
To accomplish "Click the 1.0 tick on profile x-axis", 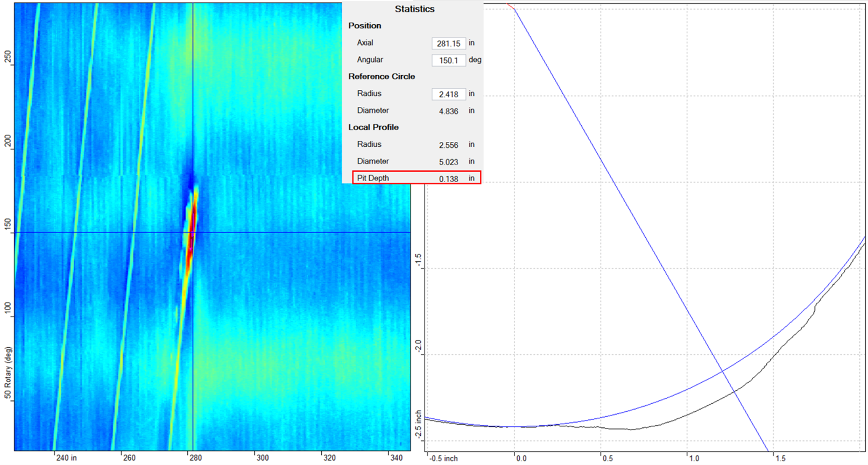I will pyautogui.click(x=694, y=459).
